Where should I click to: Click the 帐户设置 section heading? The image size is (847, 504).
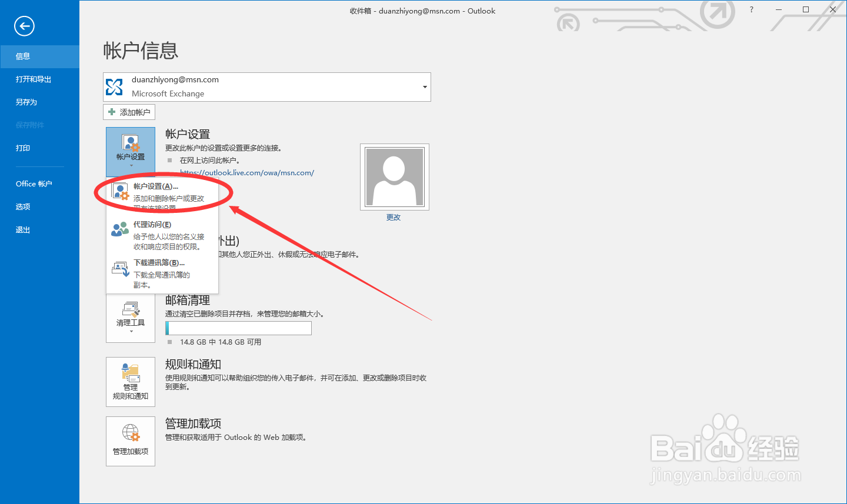188,134
